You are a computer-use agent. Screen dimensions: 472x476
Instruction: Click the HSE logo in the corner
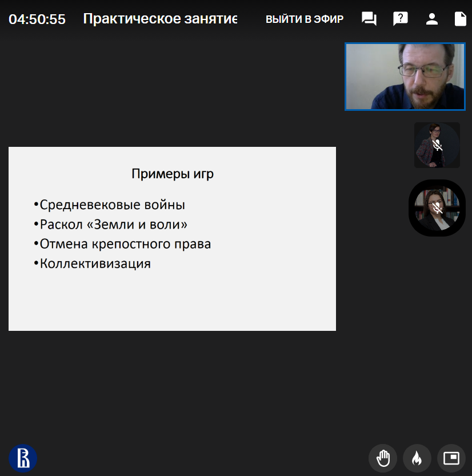23,458
